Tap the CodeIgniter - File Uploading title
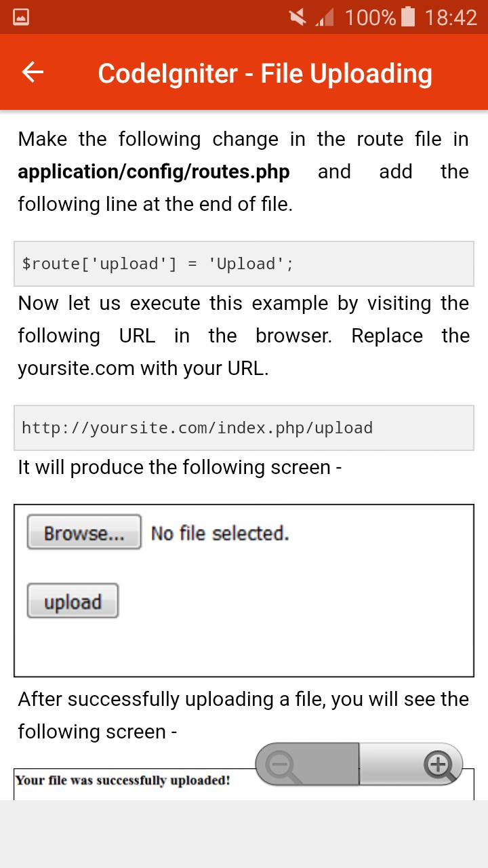Viewport: 488px width, 868px height. [265, 73]
